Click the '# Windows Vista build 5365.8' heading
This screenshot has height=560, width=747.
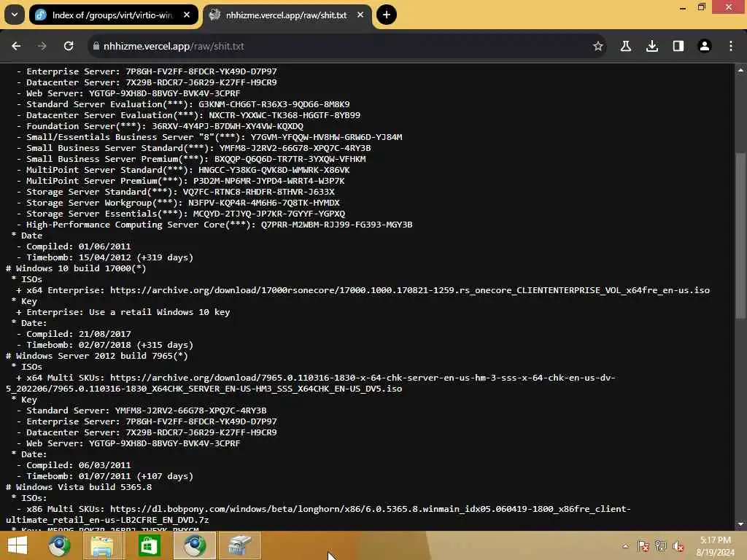click(79, 488)
